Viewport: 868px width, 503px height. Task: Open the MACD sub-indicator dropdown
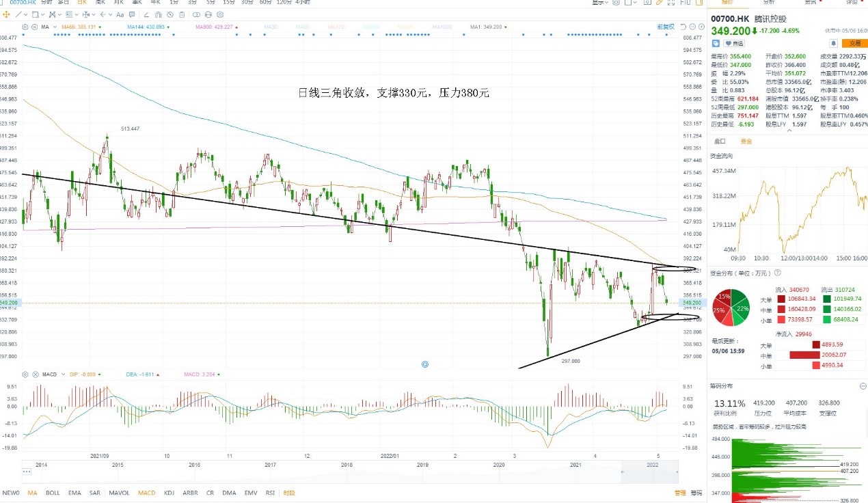(63, 375)
